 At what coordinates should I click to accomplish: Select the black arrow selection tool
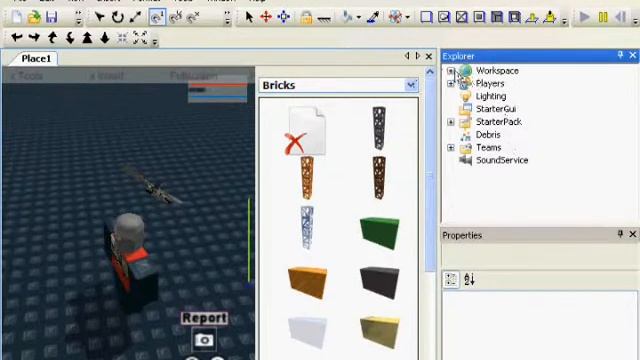(x=99, y=17)
